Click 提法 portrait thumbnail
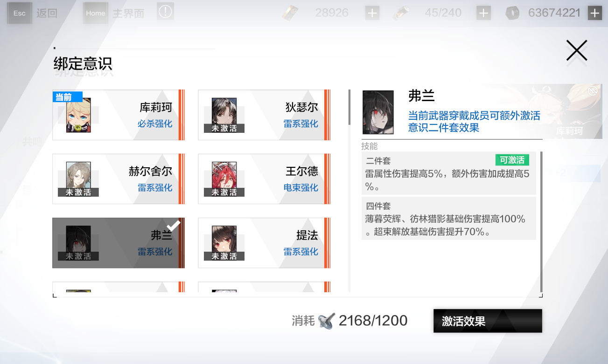 [224, 243]
